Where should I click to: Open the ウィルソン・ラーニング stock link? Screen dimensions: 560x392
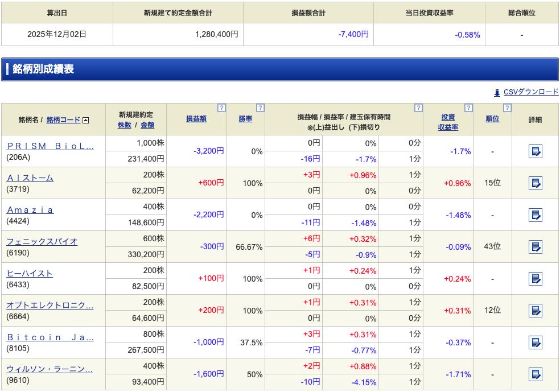50,369
